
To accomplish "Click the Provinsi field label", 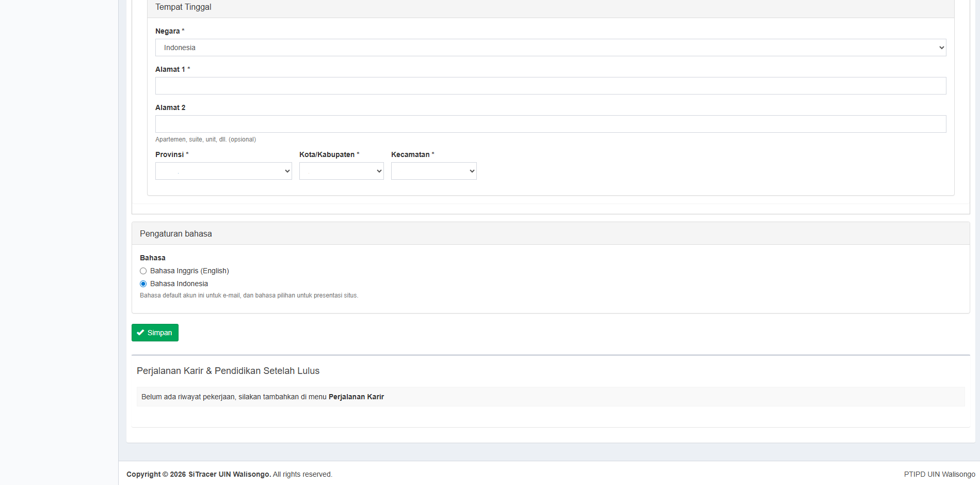I will pyautogui.click(x=169, y=154).
